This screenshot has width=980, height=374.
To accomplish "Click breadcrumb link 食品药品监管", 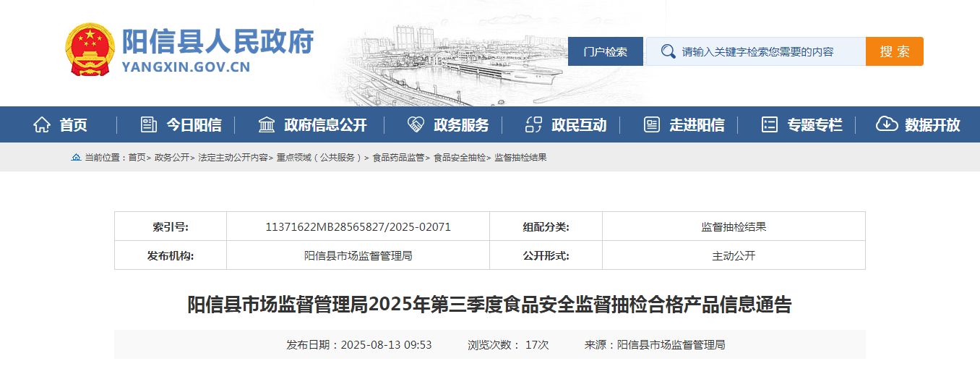I will pos(398,157).
